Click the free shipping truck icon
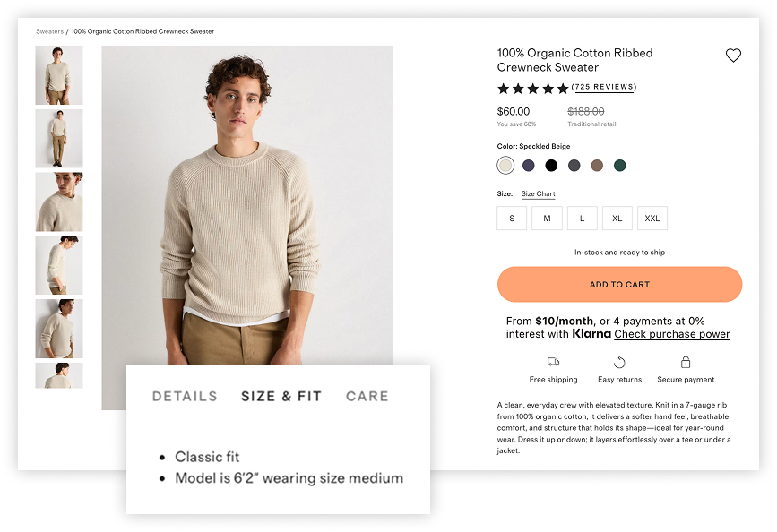This screenshot has height=532, width=777. click(x=553, y=364)
